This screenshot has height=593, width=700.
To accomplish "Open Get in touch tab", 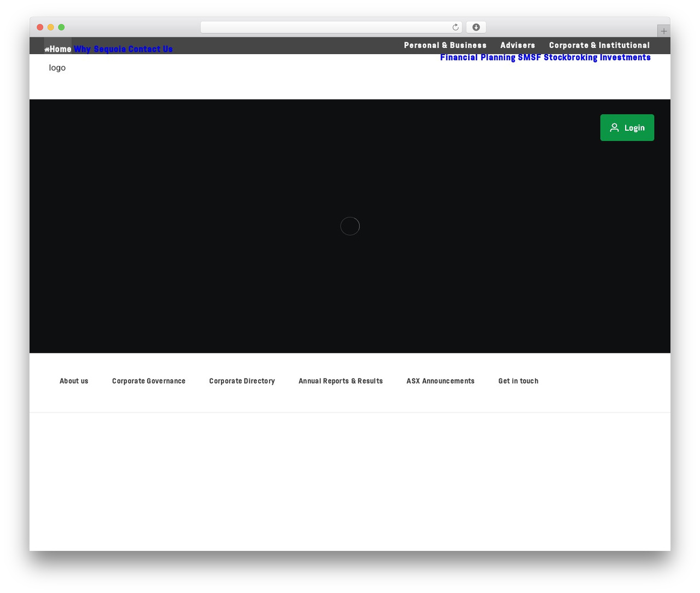I will click(x=518, y=381).
